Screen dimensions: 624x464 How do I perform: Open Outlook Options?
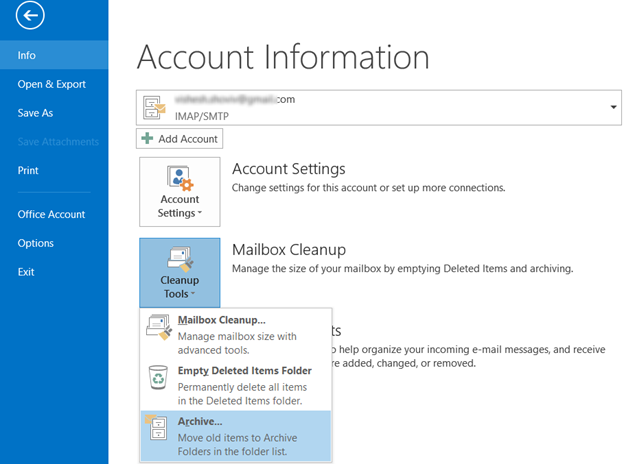click(x=35, y=243)
